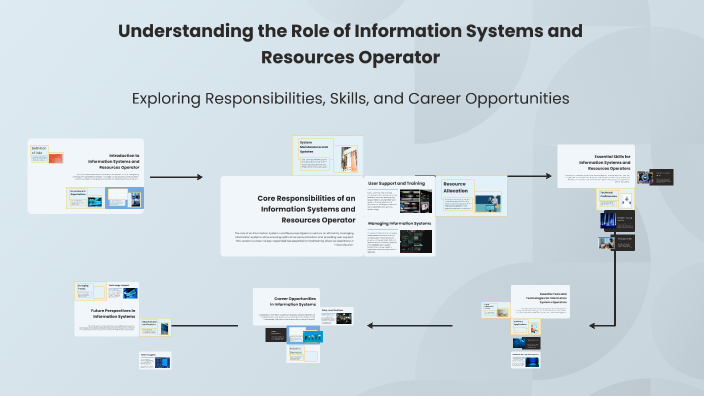Open the 'Essential Tools and Technologies' topic card

(540, 302)
